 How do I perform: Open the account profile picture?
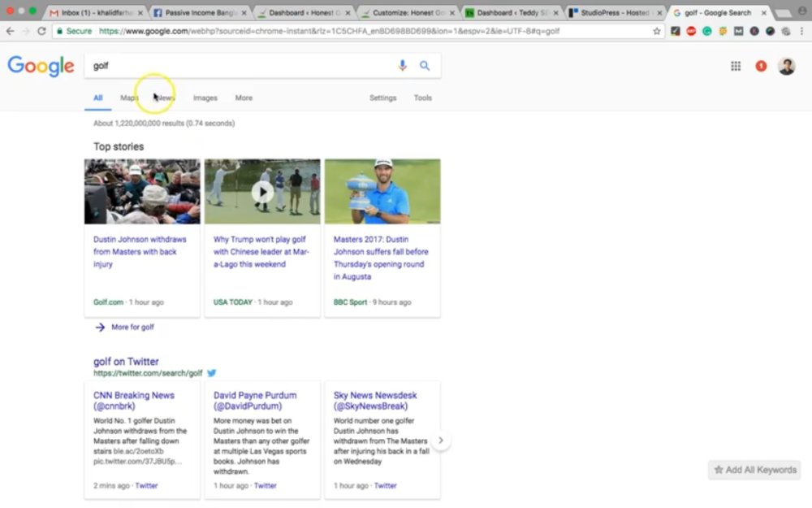click(786, 66)
